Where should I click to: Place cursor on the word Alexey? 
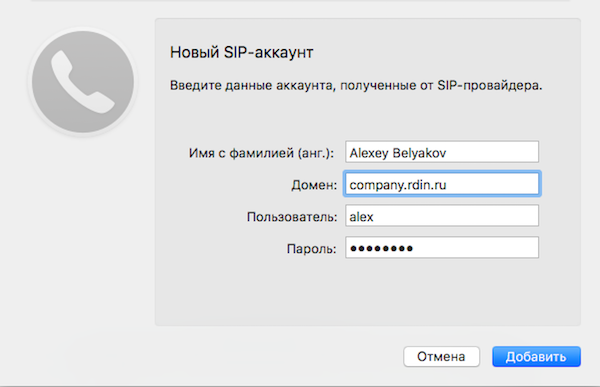click(369, 153)
